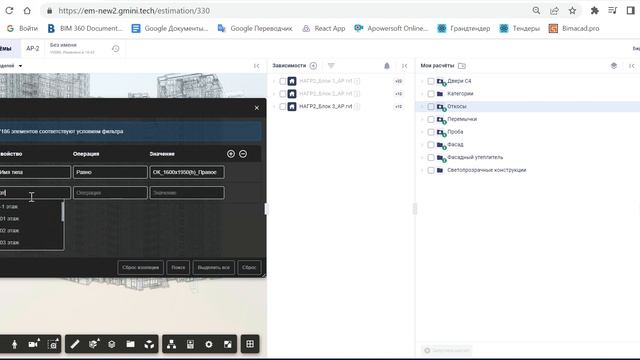Image resolution: width=640 pixels, height=360 pixels.
Task: Add a filter condition with plus icon
Action: (x=231, y=154)
